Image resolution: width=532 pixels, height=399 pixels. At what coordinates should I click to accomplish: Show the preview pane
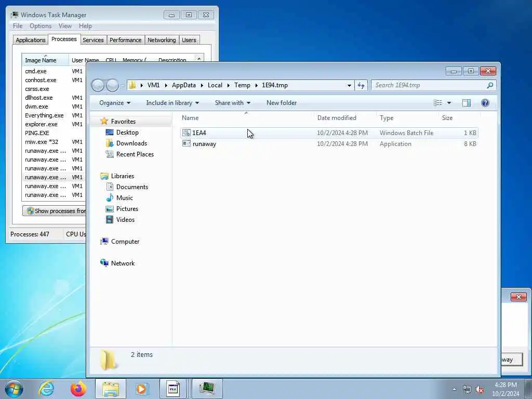(467, 103)
